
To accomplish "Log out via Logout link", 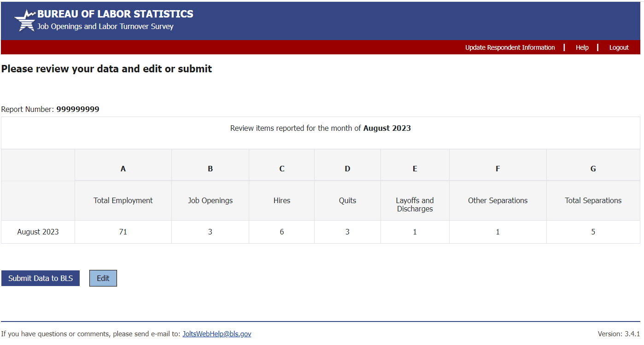I will click(x=619, y=47).
